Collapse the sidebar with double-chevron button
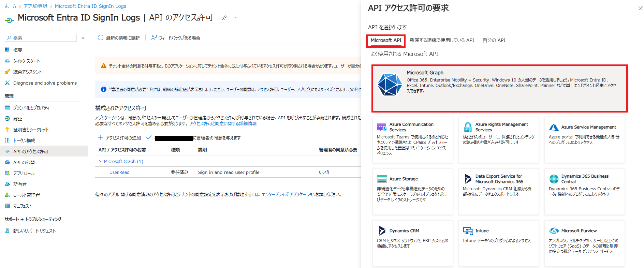Viewport: 644px width, 268px height. pyautogui.click(x=83, y=38)
